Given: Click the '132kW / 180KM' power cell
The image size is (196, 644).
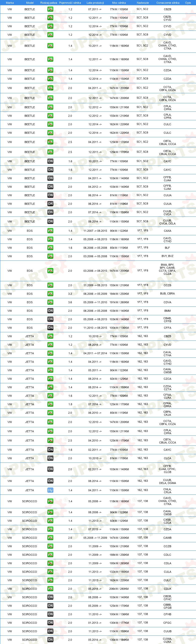Looking at the screenshot, I should (119, 572).
